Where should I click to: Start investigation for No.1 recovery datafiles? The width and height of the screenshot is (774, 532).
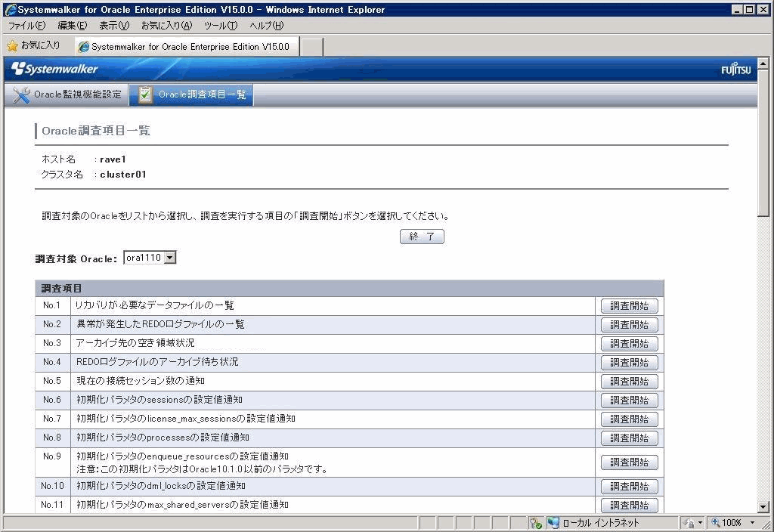click(x=630, y=306)
